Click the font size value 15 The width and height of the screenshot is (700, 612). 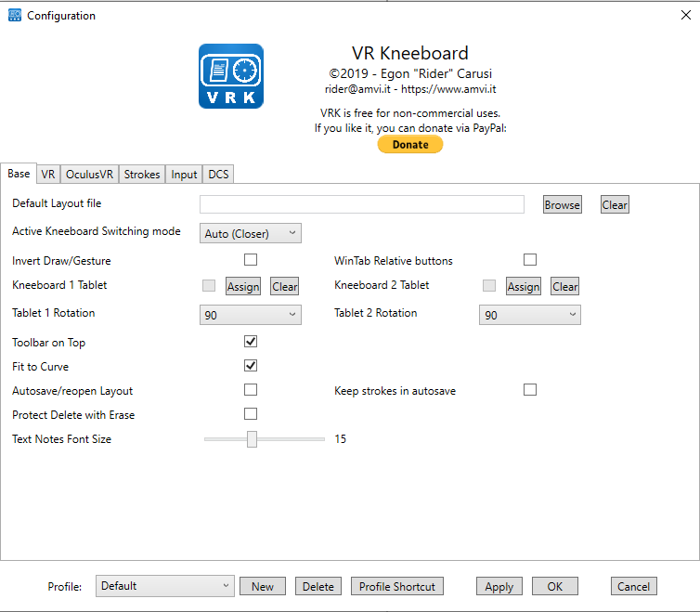click(340, 439)
